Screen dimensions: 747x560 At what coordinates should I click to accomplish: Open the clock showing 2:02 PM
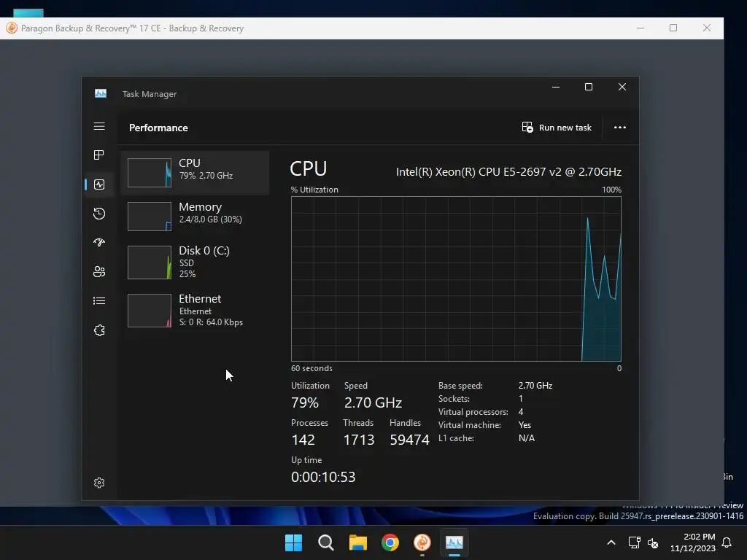693,542
